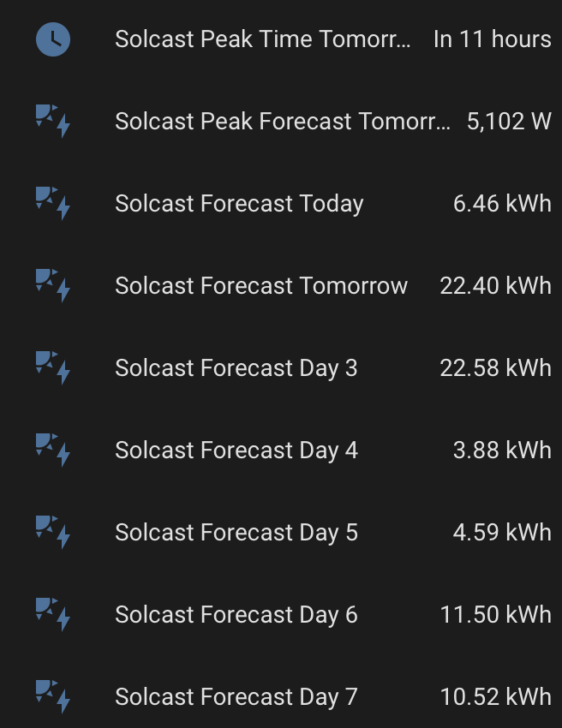Image resolution: width=562 pixels, height=728 pixels.
Task: Select the Solcast Forecast Day 3 row
Action: (x=281, y=368)
